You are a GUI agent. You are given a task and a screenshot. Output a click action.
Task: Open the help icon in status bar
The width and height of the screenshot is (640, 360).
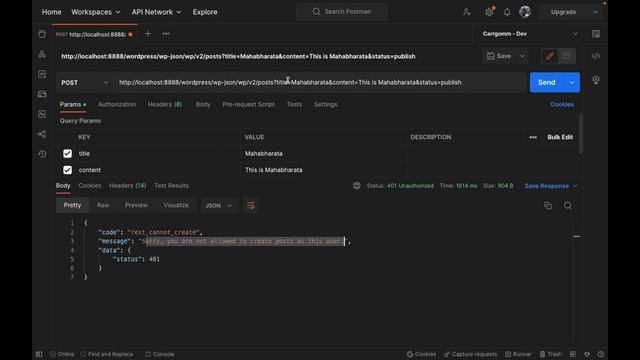(601, 354)
